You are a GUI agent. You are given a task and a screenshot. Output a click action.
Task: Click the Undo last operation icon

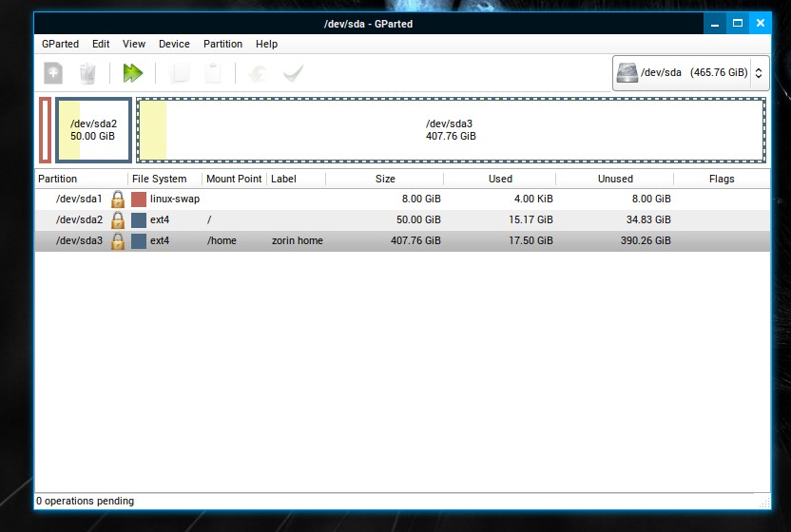coord(257,73)
